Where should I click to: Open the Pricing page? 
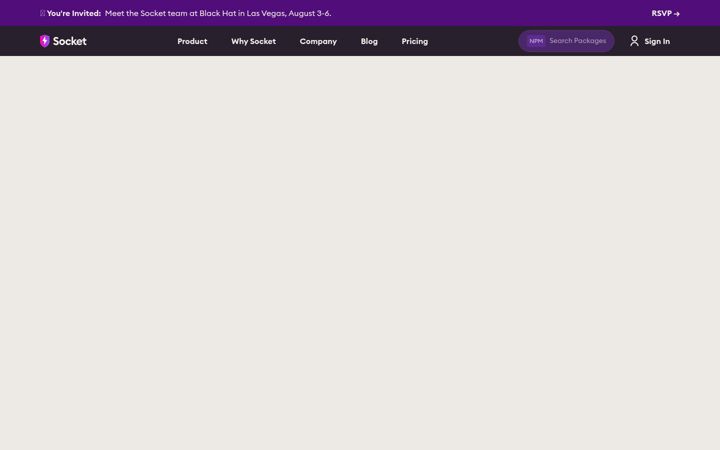pos(415,41)
